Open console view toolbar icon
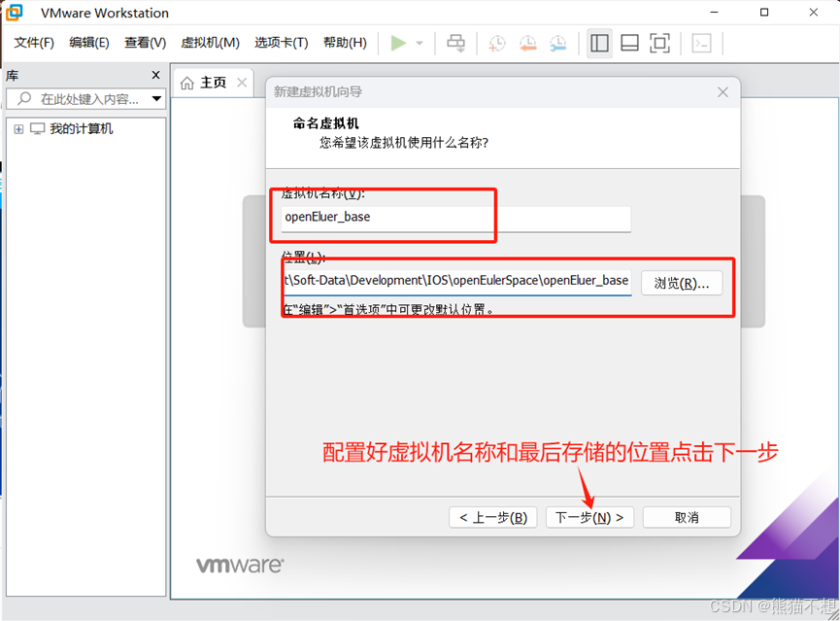 (x=701, y=43)
